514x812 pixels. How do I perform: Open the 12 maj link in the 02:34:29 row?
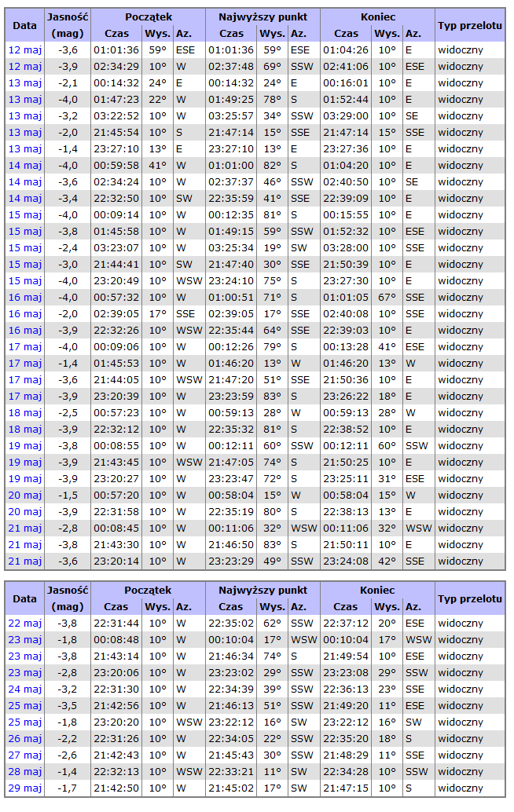(25, 67)
